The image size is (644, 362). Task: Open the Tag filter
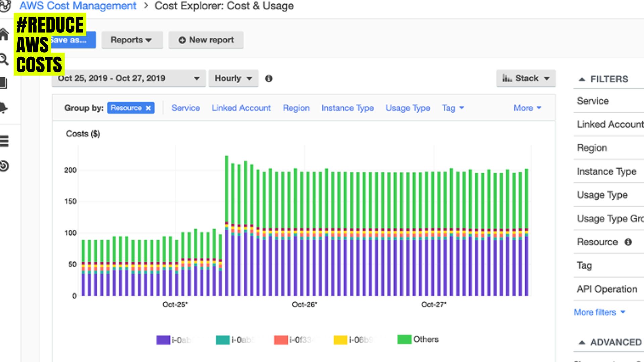[608, 265]
